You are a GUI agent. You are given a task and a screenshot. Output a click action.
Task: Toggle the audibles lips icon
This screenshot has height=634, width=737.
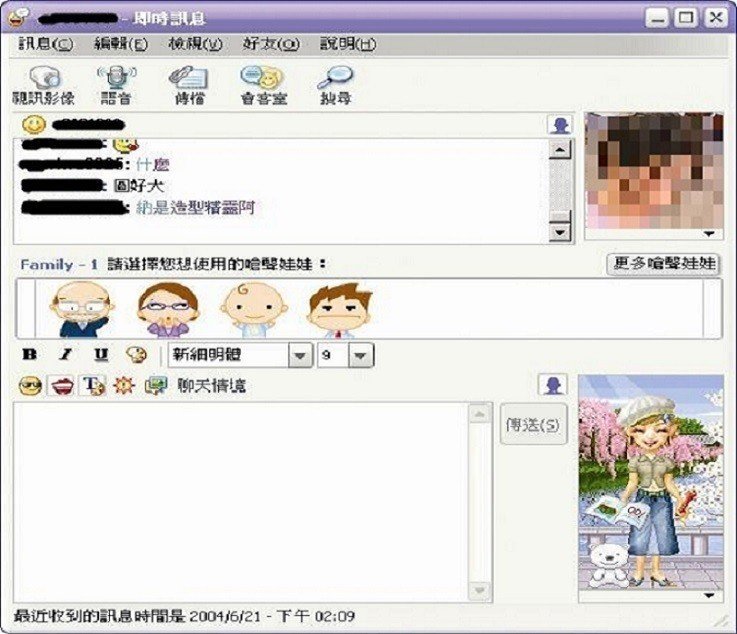coord(62,386)
